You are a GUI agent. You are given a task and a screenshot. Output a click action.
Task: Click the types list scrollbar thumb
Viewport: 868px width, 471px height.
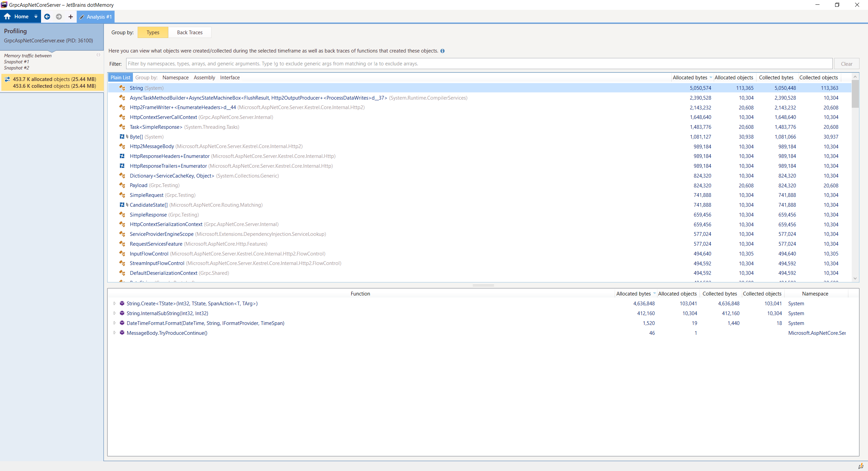[x=855, y=94]
